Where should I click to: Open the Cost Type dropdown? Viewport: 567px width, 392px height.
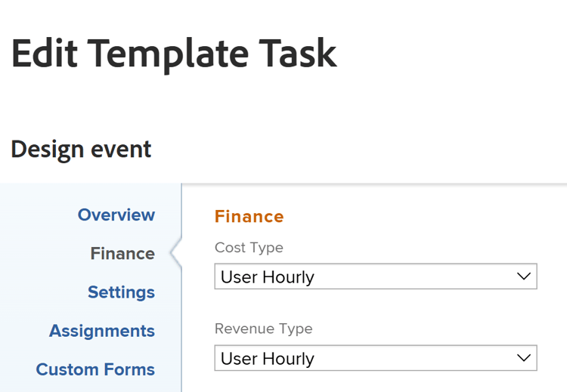[375, 277]
